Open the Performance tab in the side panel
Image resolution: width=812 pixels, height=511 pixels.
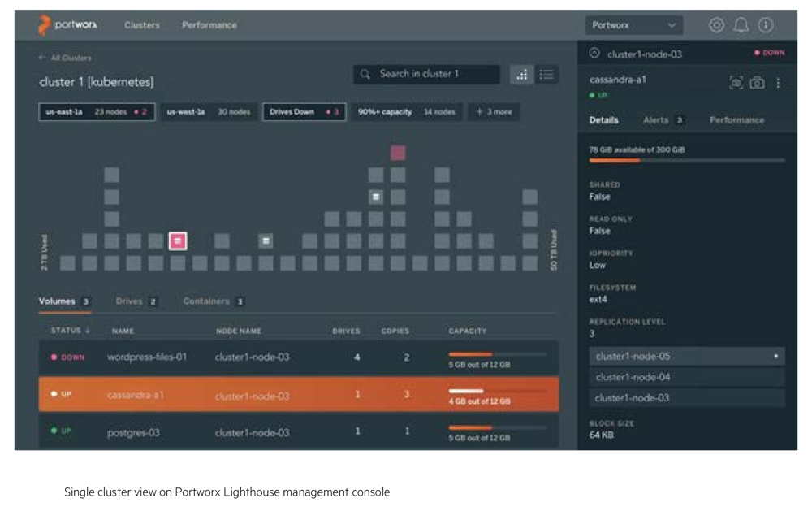tap(736, 119)
